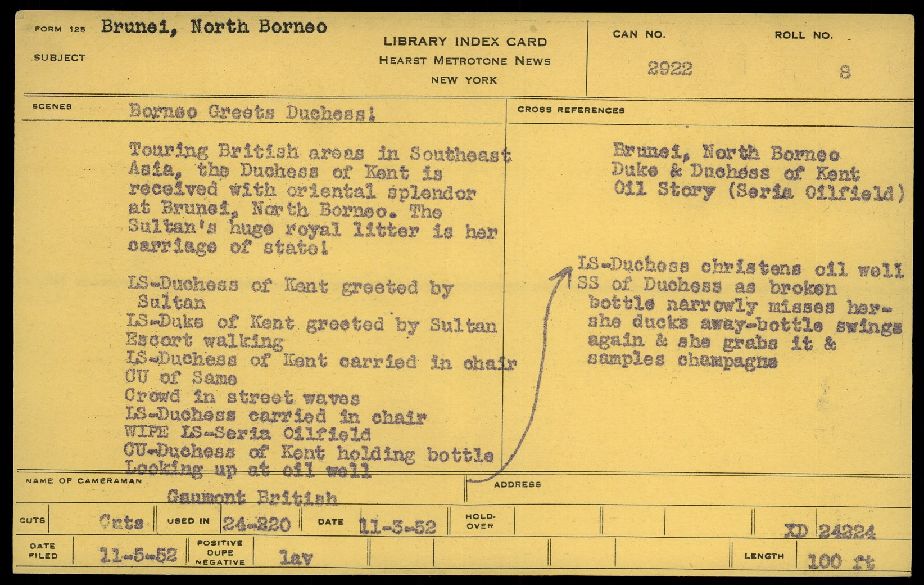This screenshot has width=924, height=585.
Task: Click the Oil Story (Seria Oilfield) reference
Action: 759,191
